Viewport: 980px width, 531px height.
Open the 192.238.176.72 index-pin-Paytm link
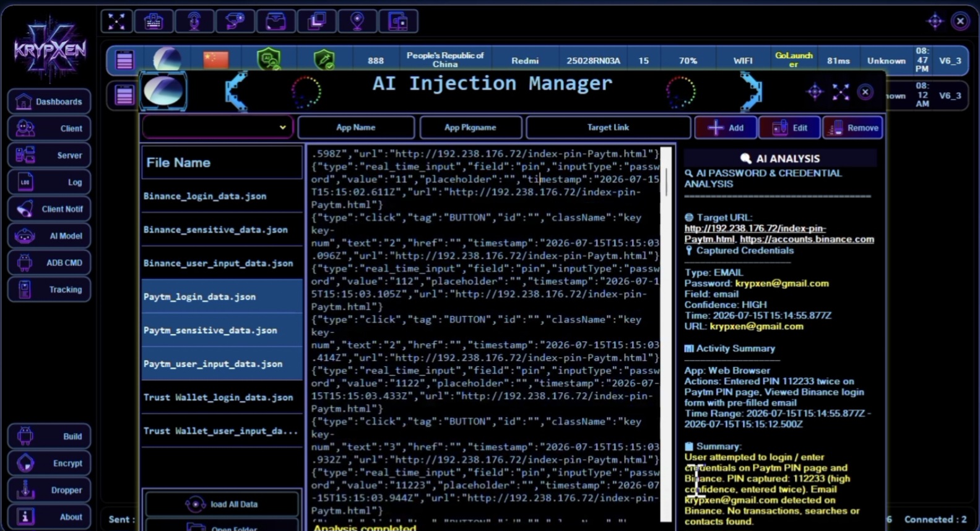[x=755, y=234]
